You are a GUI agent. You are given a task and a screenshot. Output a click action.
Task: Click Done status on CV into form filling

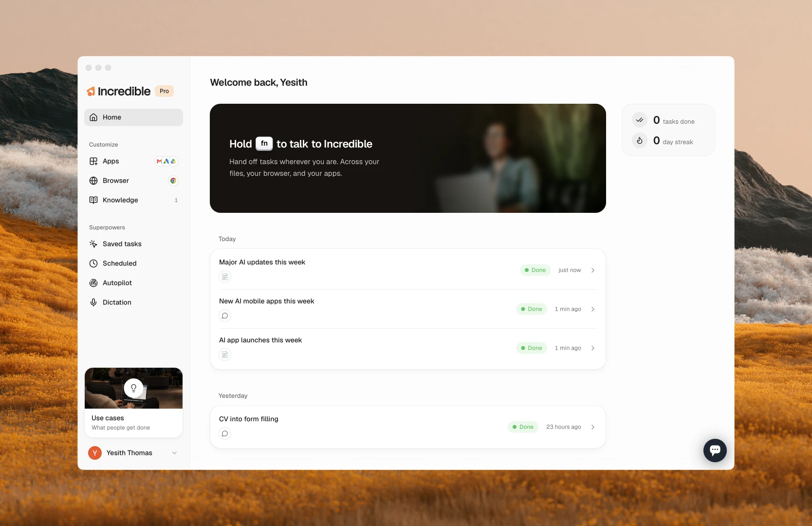pos(523,427)
